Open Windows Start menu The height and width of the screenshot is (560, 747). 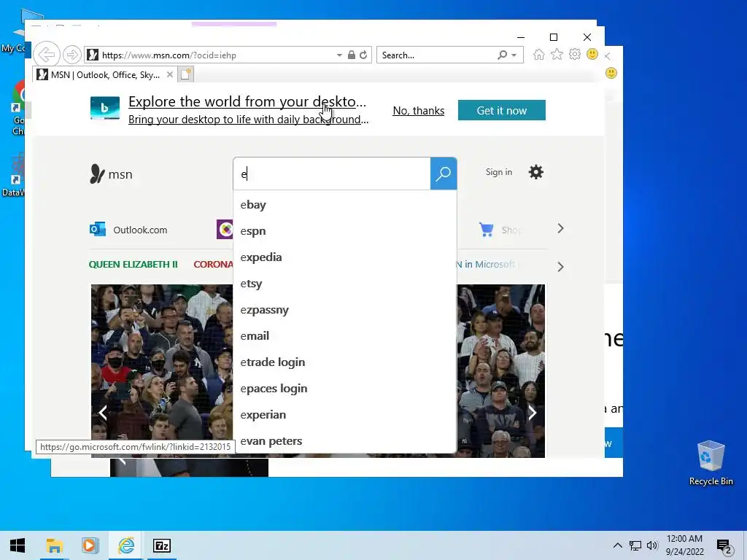coord(18,545)
